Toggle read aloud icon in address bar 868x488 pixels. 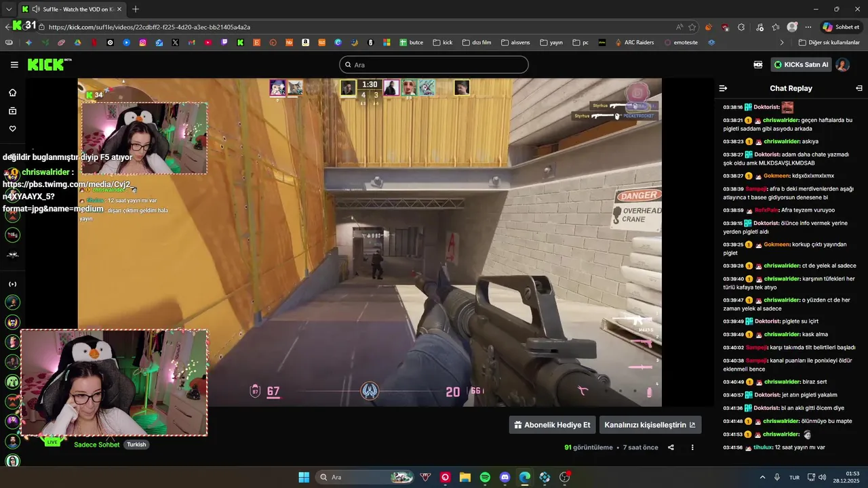(x=679, y=27)
